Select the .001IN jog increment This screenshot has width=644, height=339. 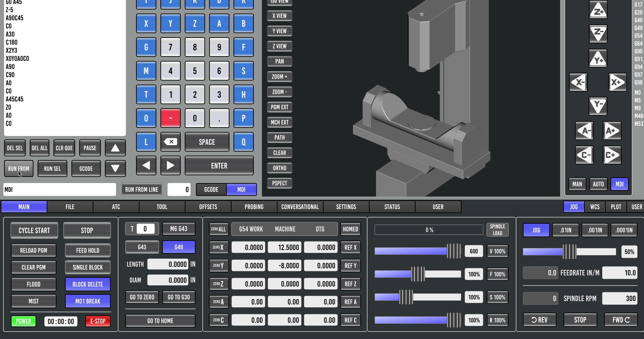pyautogui.click(x=595, y=230)
